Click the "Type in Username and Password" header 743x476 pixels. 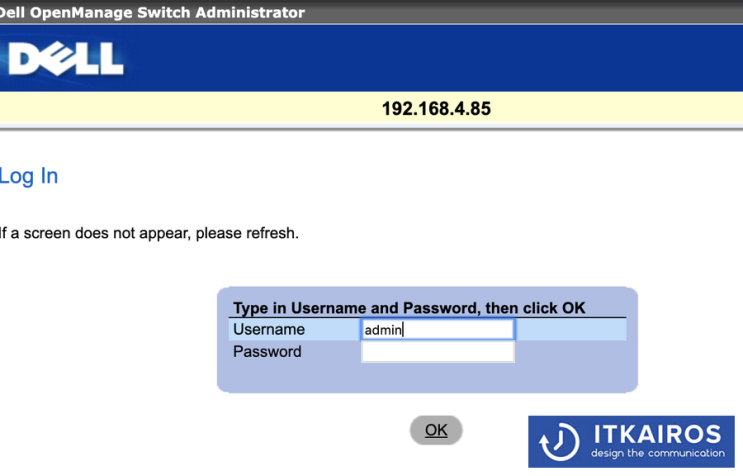pyautogui.click(x=409, y=308)
